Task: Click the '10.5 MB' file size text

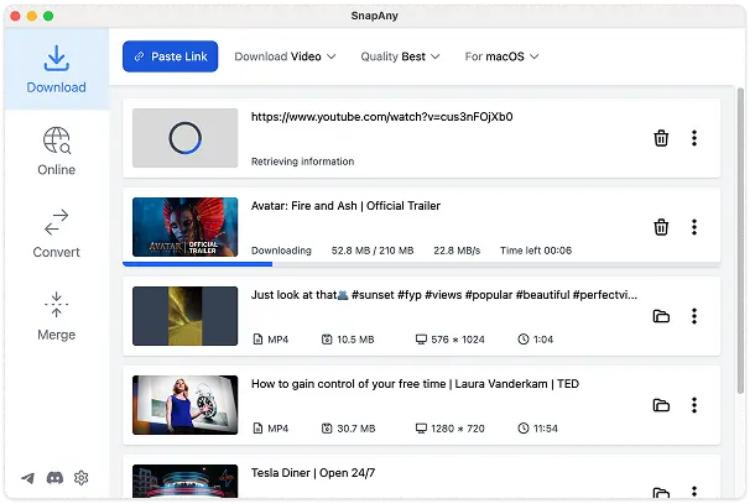Action: click(355, 340)
